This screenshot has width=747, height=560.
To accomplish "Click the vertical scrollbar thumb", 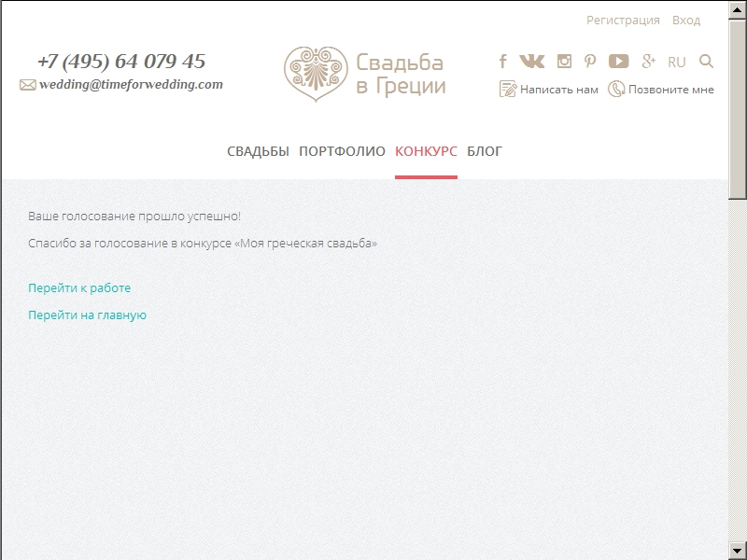I will click(737, 109).
